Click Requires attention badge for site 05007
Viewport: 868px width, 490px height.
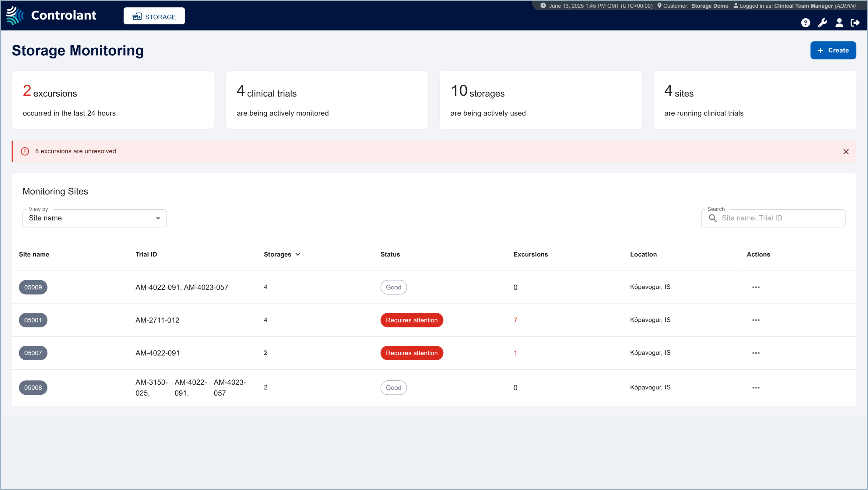pyautogui.click(x=412, y=353)
